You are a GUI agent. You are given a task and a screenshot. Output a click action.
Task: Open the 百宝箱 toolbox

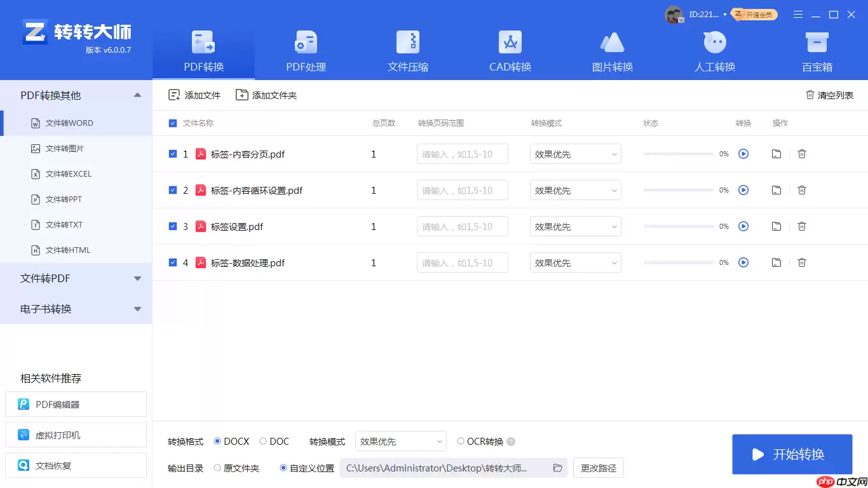[x=817, y=51]
